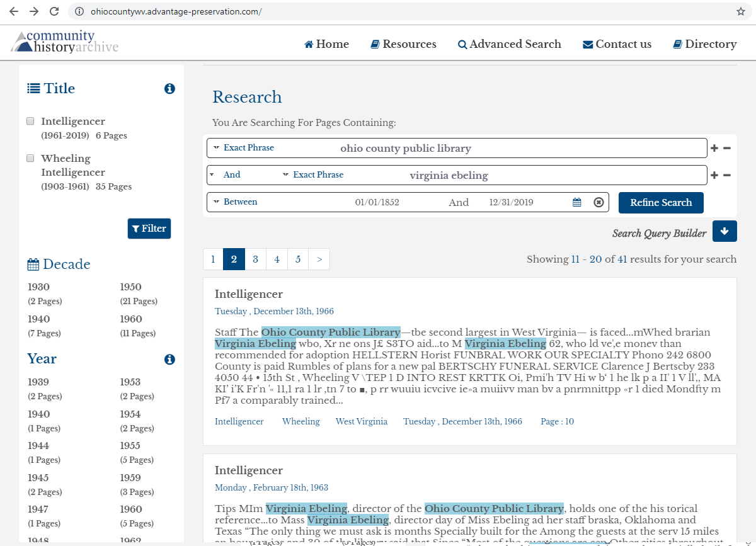Open the Directory menu item
Viewport: 756px width, 546px height.
click(x=705, y=44)
